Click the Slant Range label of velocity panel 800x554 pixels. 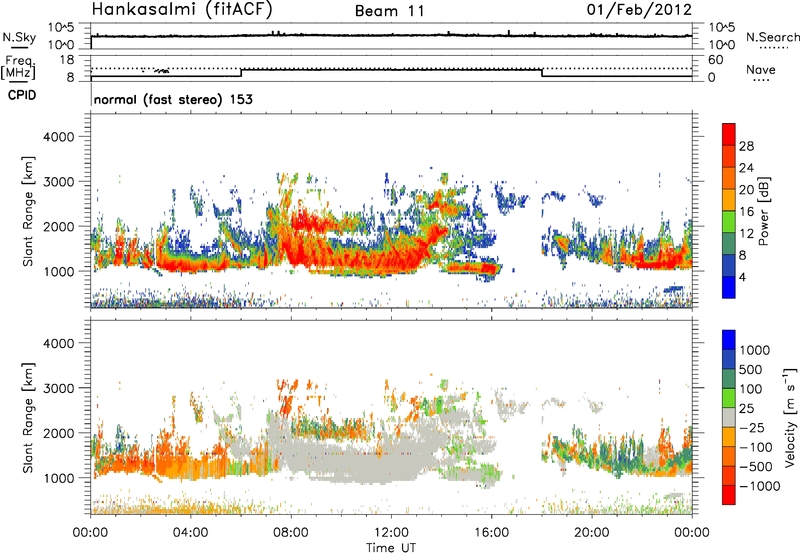pyautogui.click(x=28, y=417)
